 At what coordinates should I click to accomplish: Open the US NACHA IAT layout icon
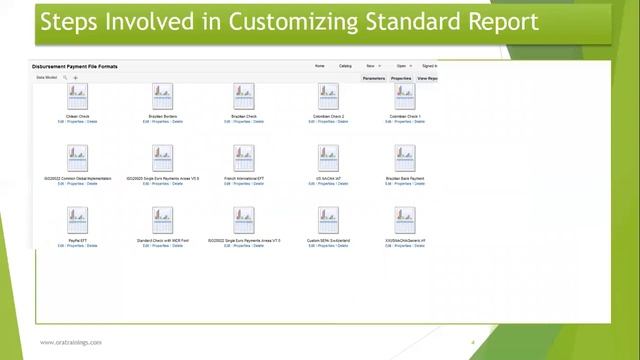pos(328,158)
